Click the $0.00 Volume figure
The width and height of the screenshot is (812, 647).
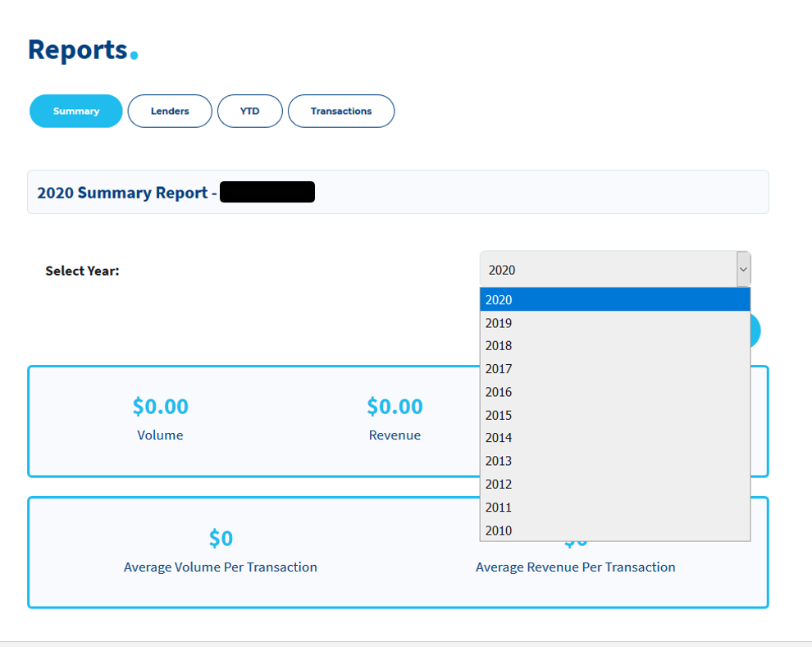pos(161,406)
